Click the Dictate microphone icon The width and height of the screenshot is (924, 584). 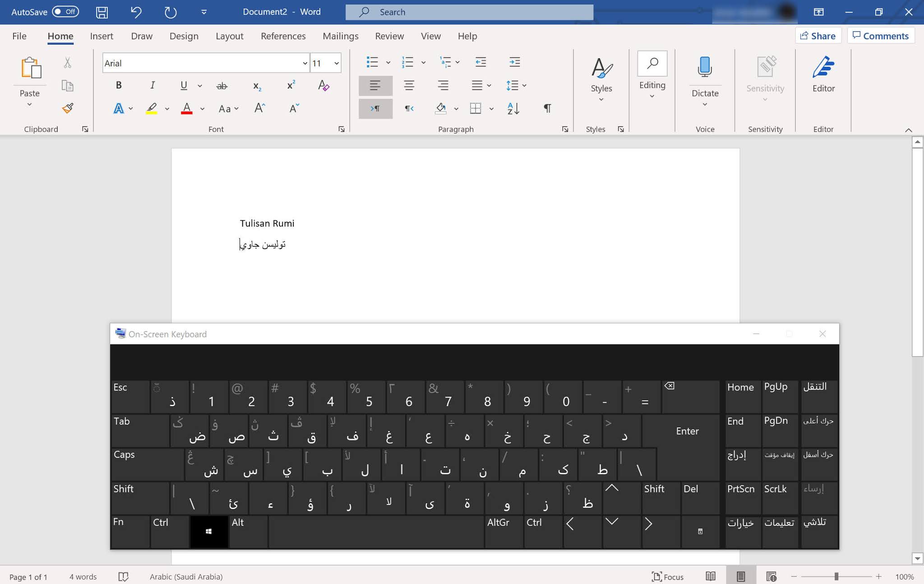pos(705,67)
